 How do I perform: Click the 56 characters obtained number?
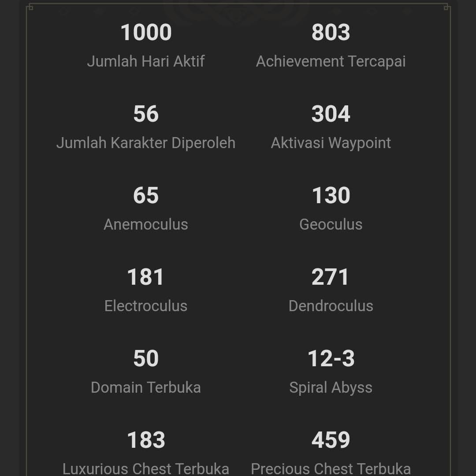(x=146, y=114)
